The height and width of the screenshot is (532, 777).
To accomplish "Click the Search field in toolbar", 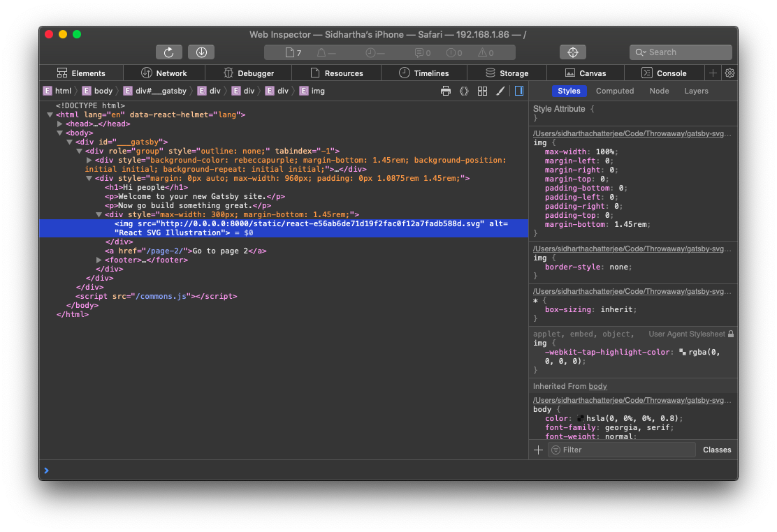I will 681,52.
